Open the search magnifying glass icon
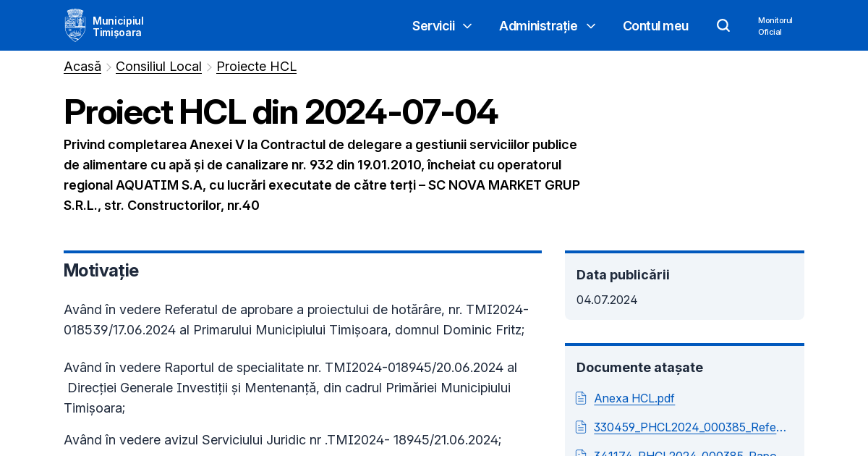This screenshot has width=868, height=456. click(723, 25)
